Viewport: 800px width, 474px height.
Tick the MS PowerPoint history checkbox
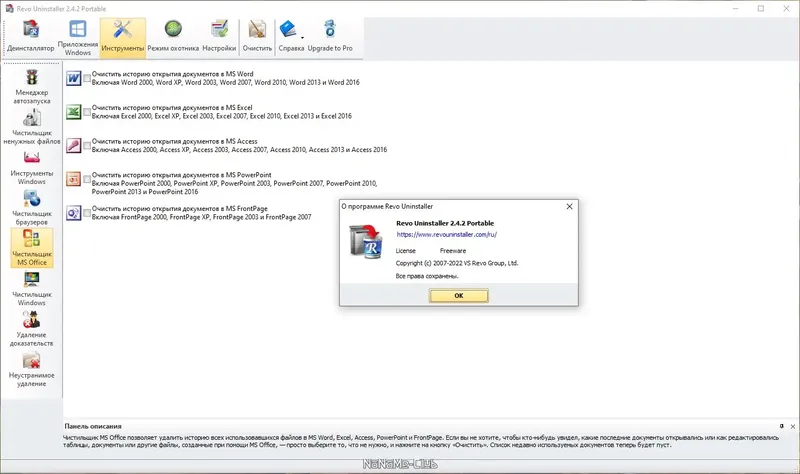[87, 179]
